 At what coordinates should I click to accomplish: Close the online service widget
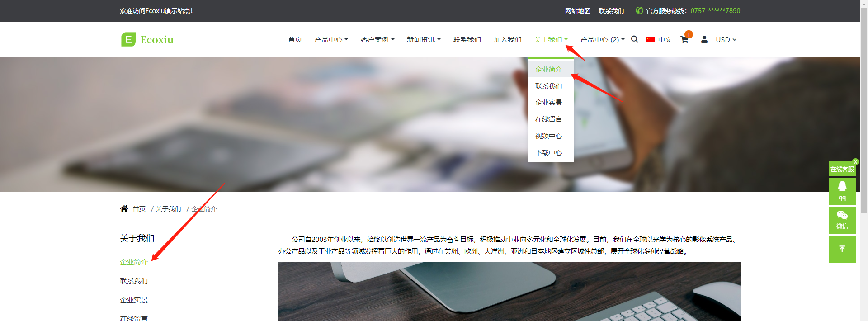855,161
